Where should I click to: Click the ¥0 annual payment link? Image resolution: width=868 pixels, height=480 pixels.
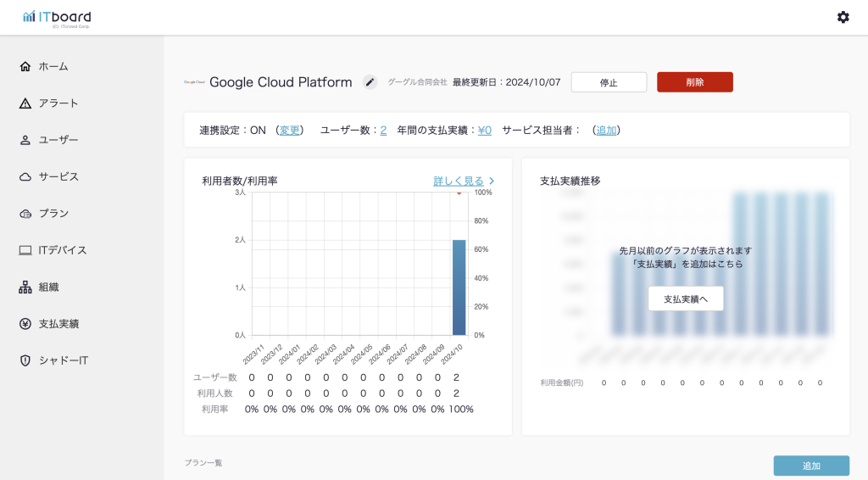point(485,130)
